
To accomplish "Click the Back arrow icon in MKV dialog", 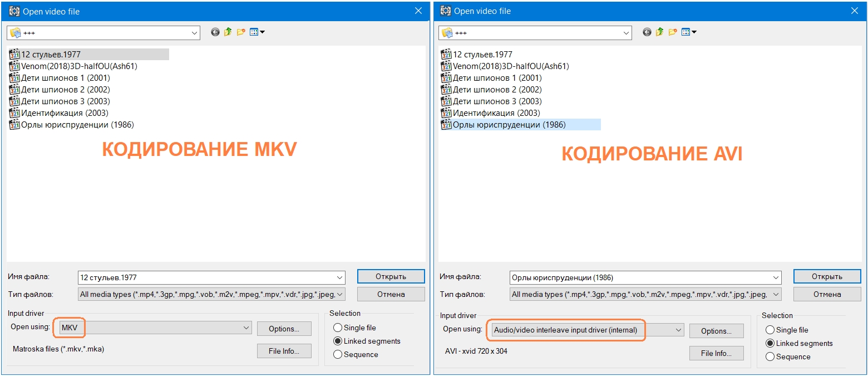I will click(215, 32).
